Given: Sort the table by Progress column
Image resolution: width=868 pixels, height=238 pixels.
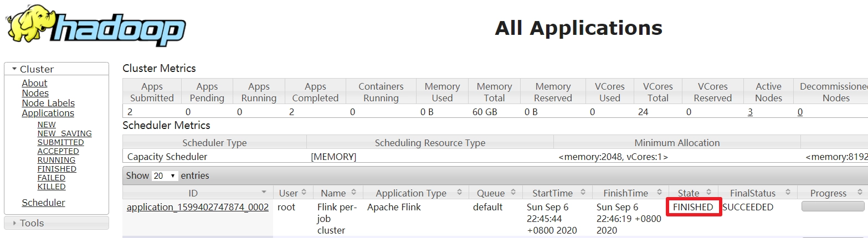Looking at the screenshot, I should coord(833,193).
